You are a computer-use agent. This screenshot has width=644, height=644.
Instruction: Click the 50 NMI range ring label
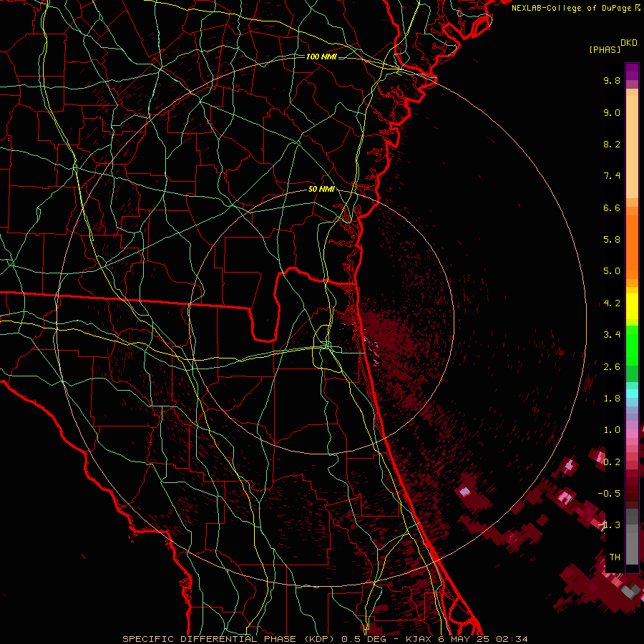coord(321,189)
